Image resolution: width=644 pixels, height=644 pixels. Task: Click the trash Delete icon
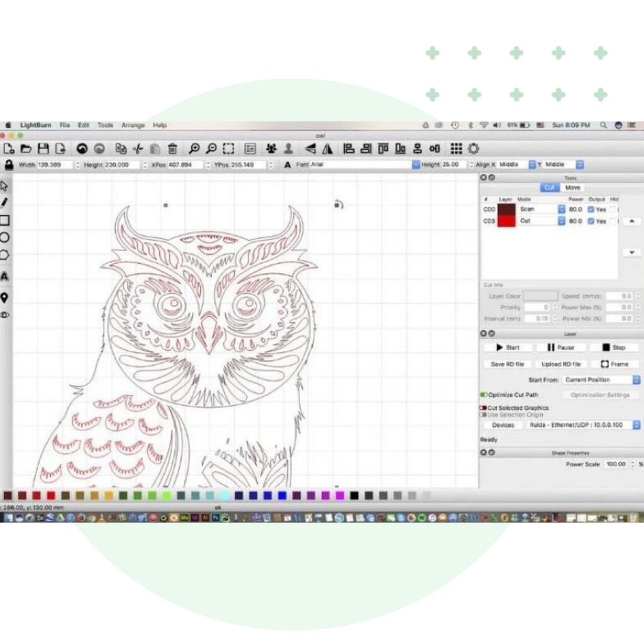pyautogui.click(x=172, y=149)
